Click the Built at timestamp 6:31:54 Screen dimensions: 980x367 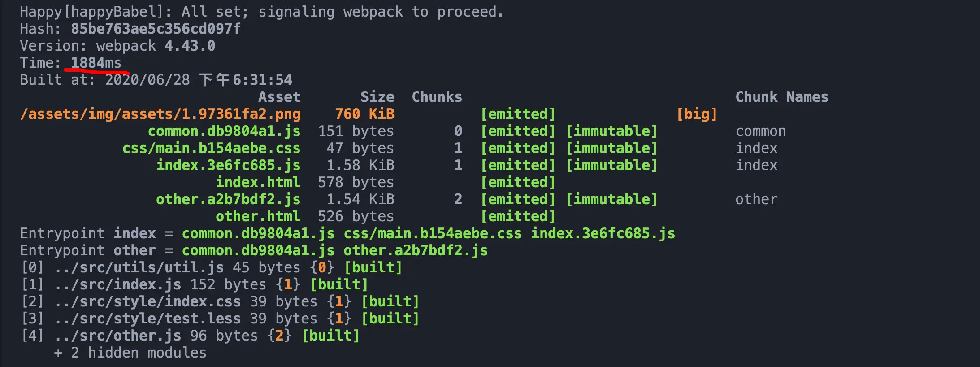coord(262,80)
